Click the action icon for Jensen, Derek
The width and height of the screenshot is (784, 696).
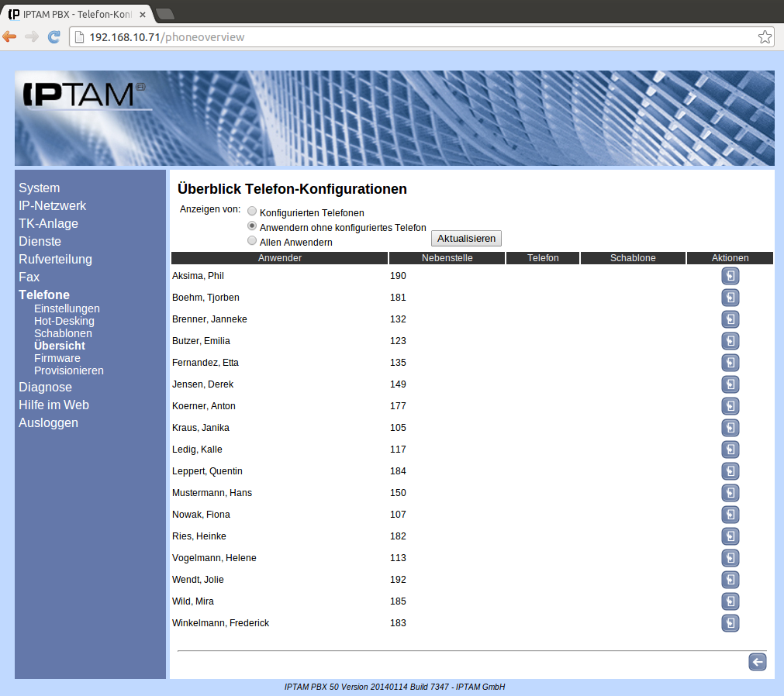[x=730, y=384]
